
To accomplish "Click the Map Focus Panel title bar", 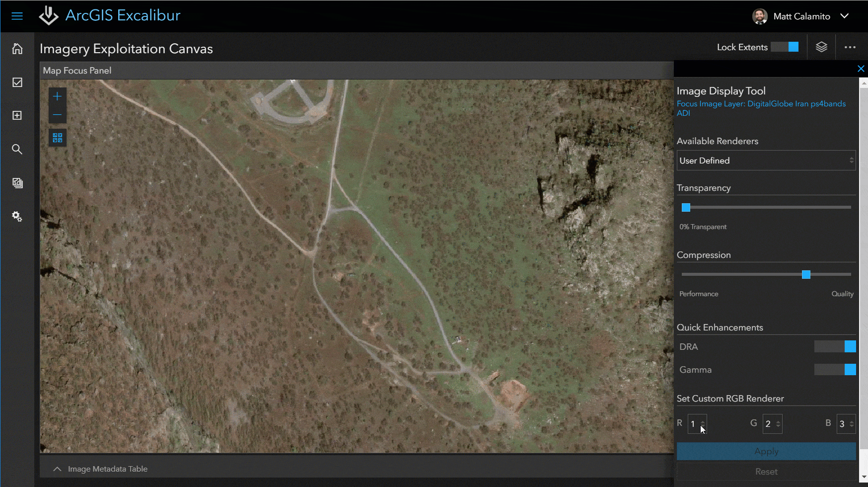I will click(76, 70).
